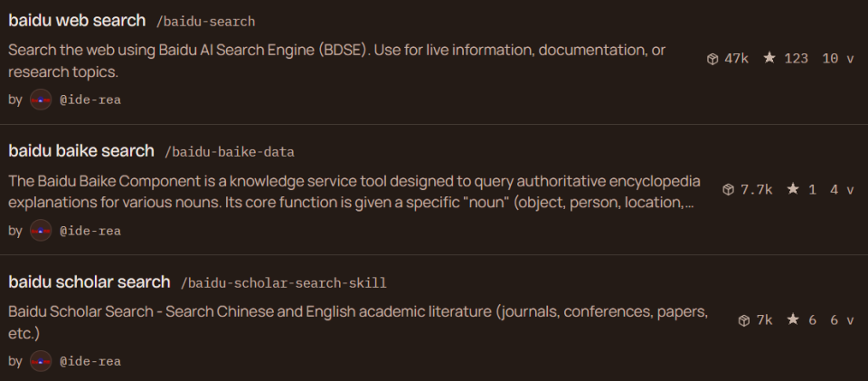Click the downloads cube icon for baidu baike search
The image size is (868, 381).
(729, 189)
